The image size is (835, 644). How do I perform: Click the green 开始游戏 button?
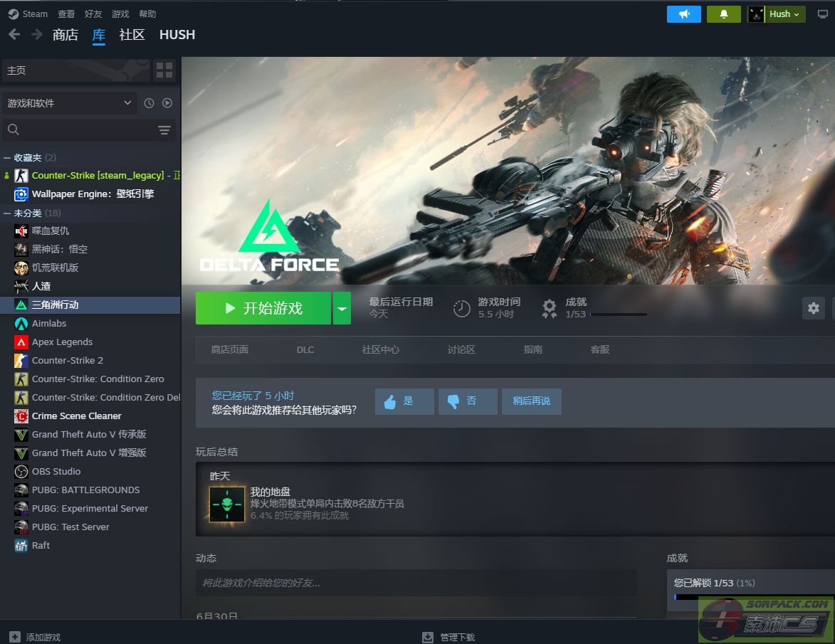[263, 308]
